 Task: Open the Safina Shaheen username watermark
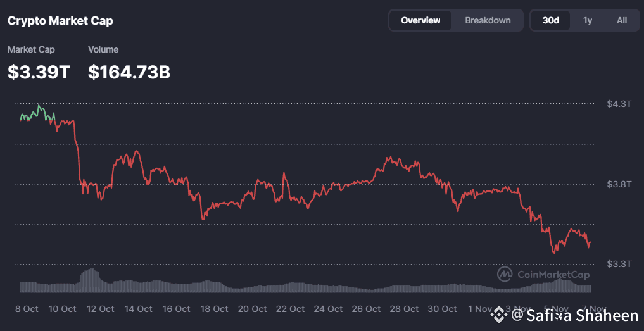point(575,315)
